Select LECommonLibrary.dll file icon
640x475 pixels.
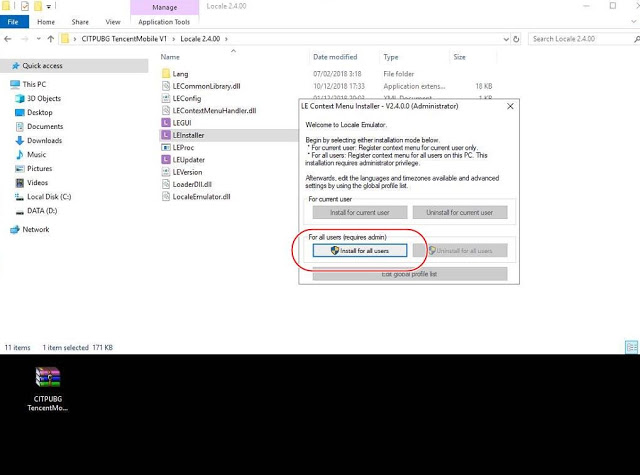click(166, 86)
